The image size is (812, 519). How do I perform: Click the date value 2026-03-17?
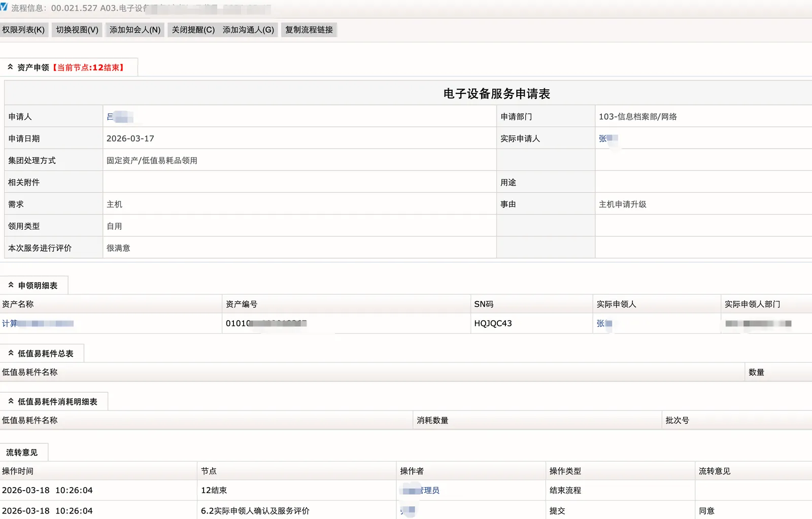coord(130,139)
